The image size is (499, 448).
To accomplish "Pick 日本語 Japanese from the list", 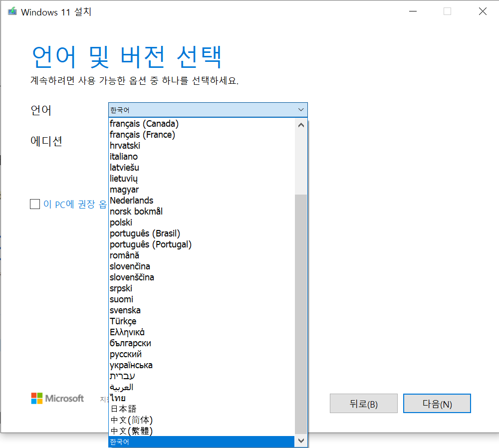I will tap(202, 409).
